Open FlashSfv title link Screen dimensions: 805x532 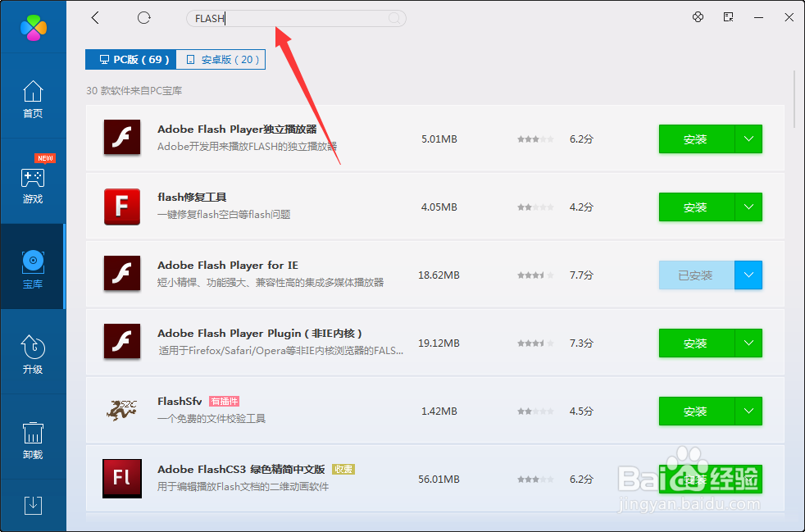point(180,401)
